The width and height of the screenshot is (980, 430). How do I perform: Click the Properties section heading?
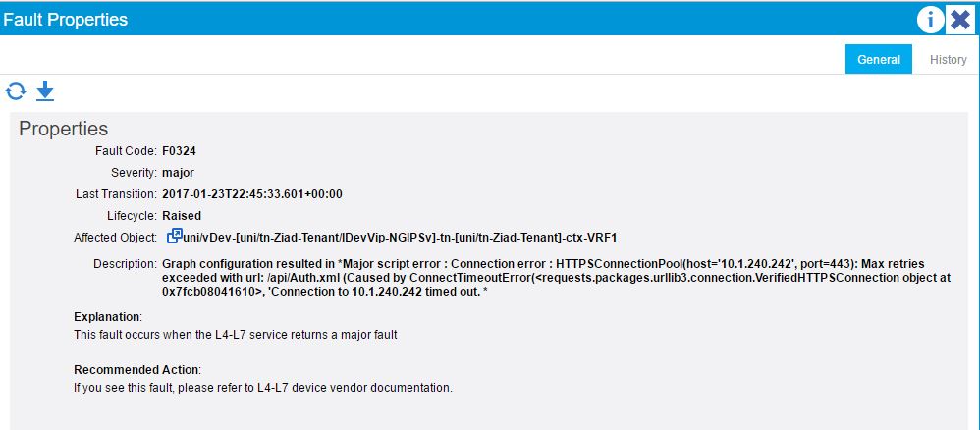(x=63, y=129)
